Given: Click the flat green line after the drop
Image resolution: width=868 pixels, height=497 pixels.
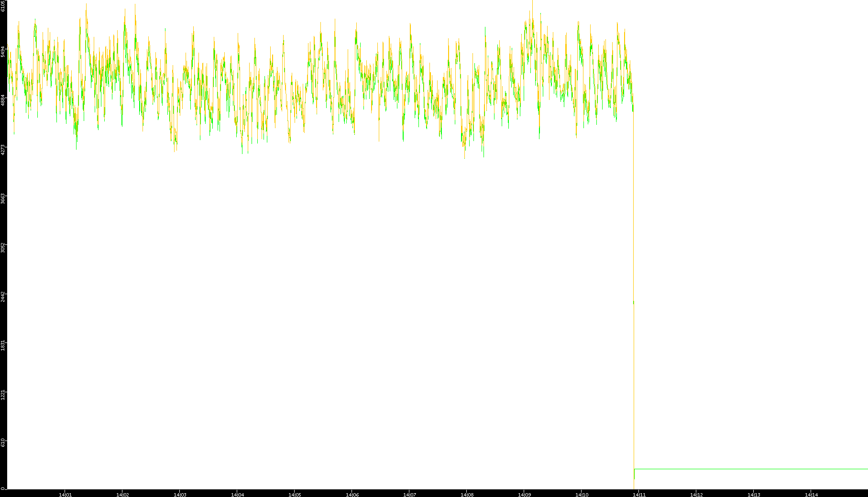Looking at the screenshot, I should (x=751, y=469).
